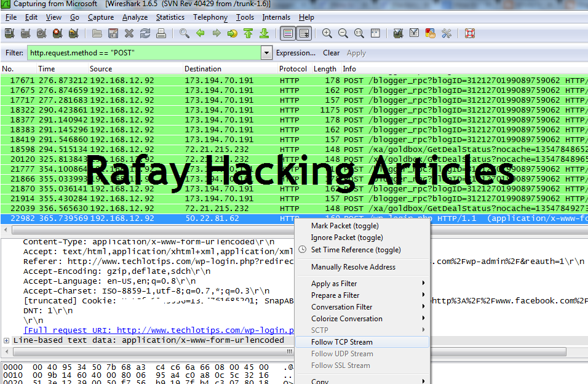The image size is (588, 384).
Task: Open the Help menu
Action: tap(306, 17)
